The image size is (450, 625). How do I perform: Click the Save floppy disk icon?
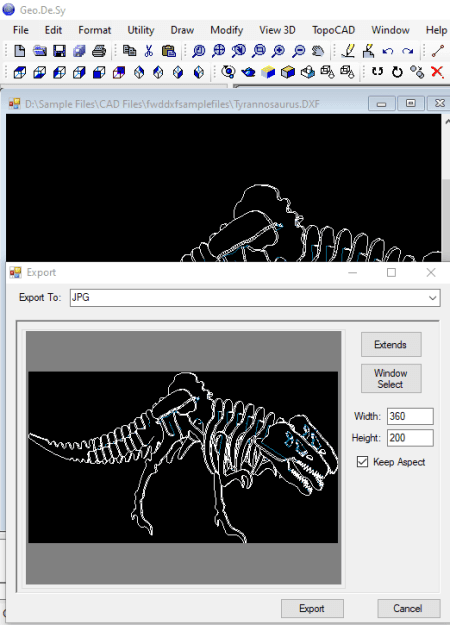click(59, 51)
